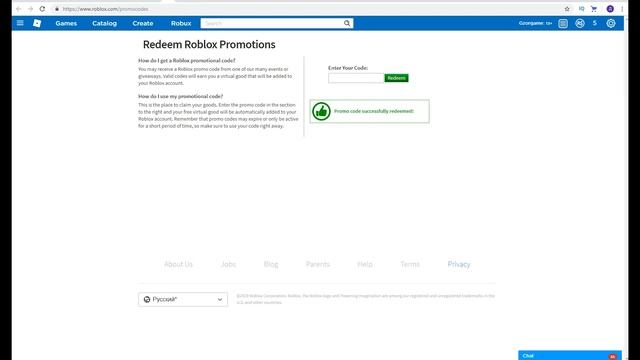Viewport: 640px width, 360px height.
Task: Click the site lock security icon
Action: 57,9
